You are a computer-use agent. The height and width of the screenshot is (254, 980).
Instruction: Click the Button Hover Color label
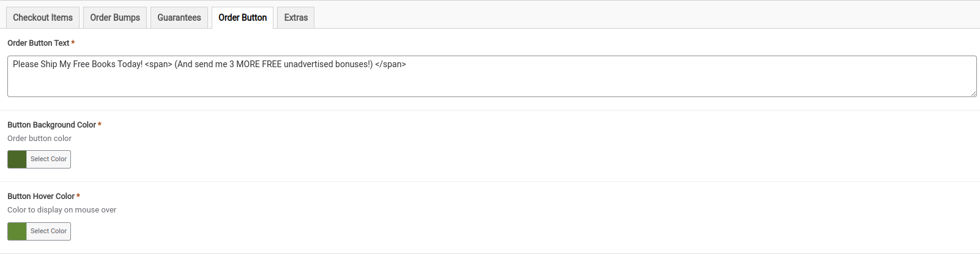pos(41,197)
